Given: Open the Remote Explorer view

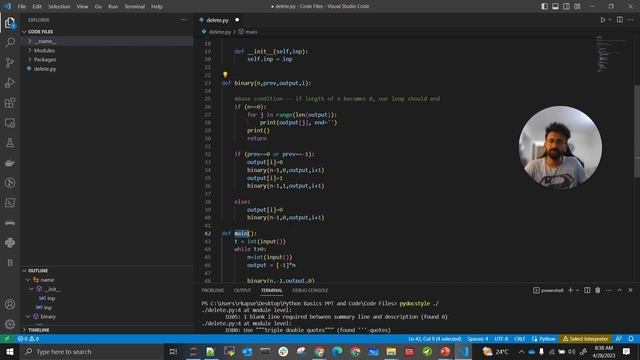Looking at the screenshot, I should tap(10, 122).
